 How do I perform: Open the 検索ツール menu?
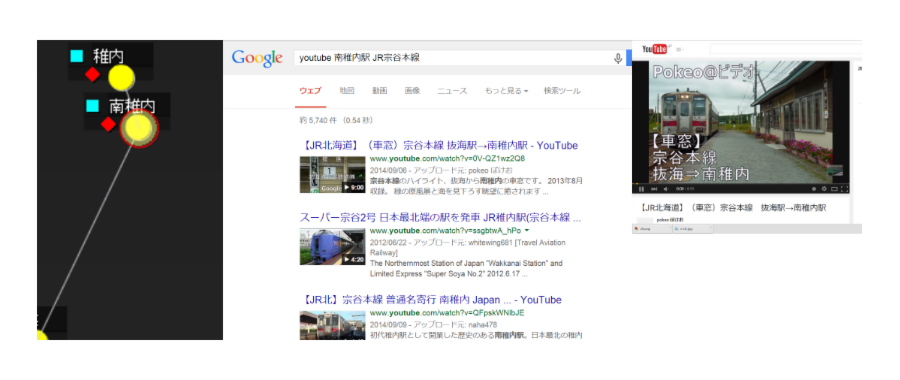click(562, 91)
